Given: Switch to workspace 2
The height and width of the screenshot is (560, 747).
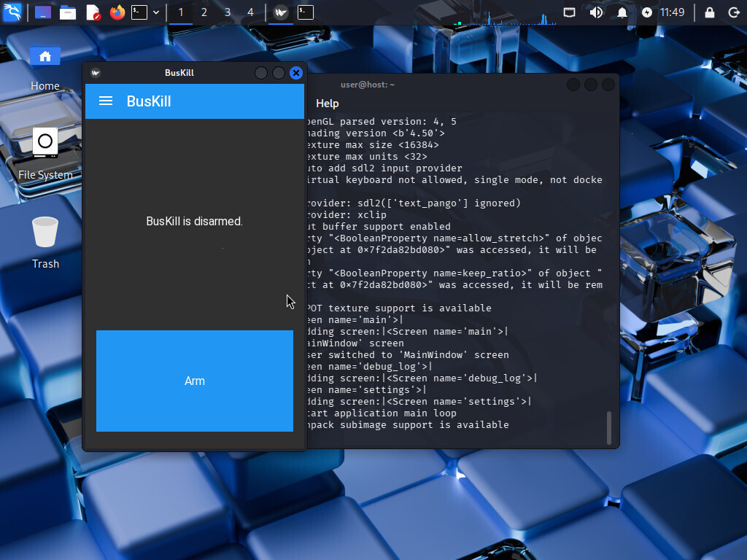Looking at the screenshot, I should click(204, 12).
